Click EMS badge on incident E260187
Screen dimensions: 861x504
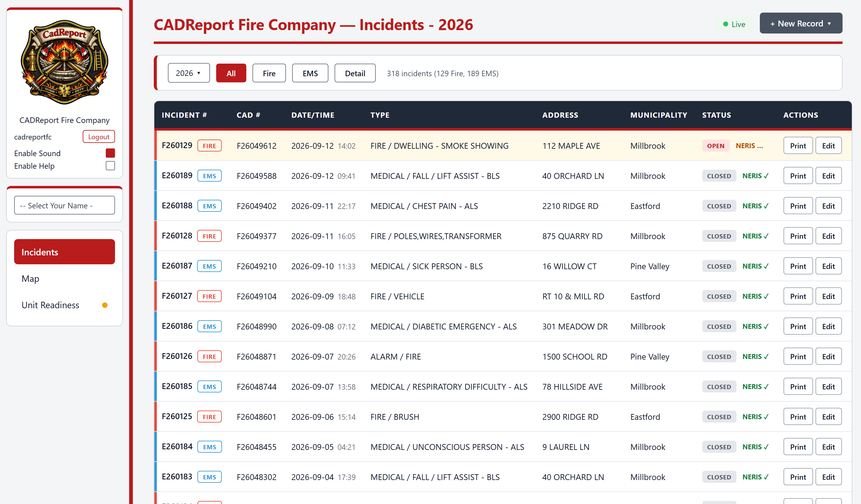(x=209, y=266)
